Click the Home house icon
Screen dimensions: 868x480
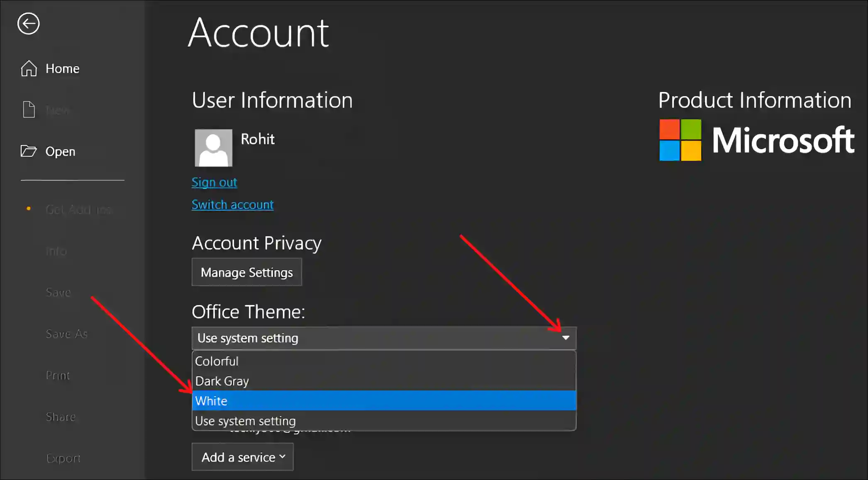29,68
